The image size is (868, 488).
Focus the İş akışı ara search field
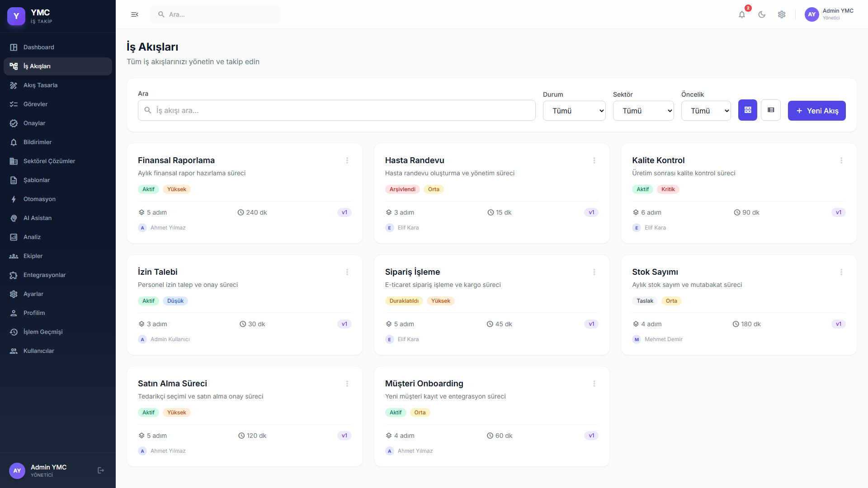[x=337, y=110]
